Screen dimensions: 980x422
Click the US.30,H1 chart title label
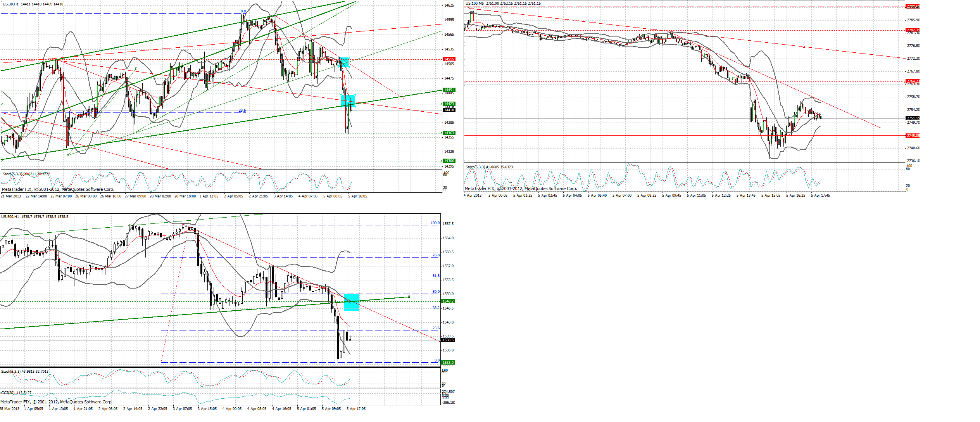[x=10, y=4]
